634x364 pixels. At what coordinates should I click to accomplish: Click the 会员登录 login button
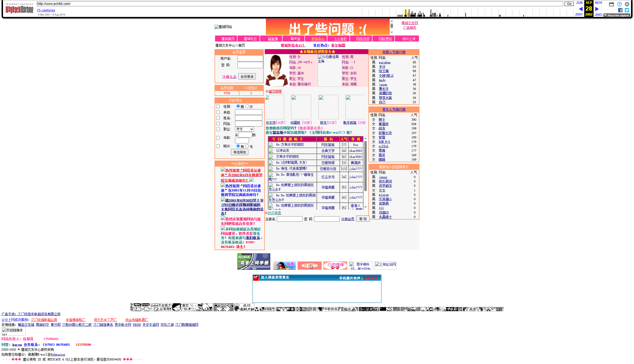tap(247, 77)
